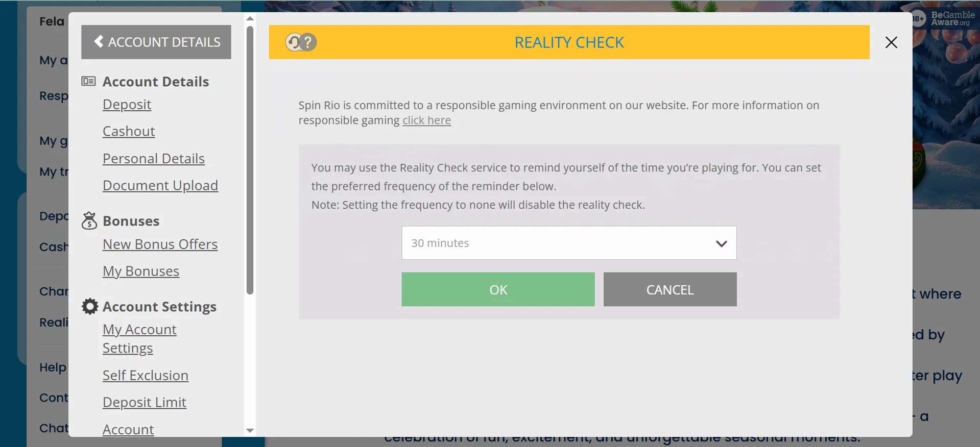Click the Account Details section heading

(156, 82)
